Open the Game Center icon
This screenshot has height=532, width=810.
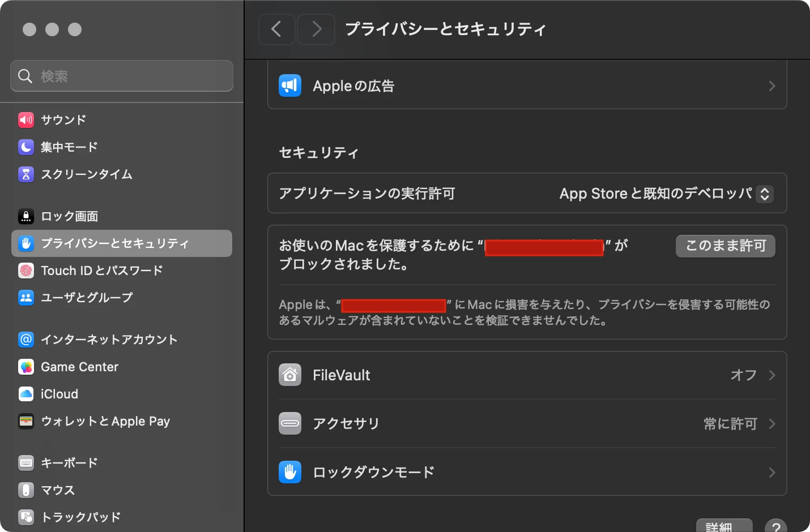(x=26, y=367)
